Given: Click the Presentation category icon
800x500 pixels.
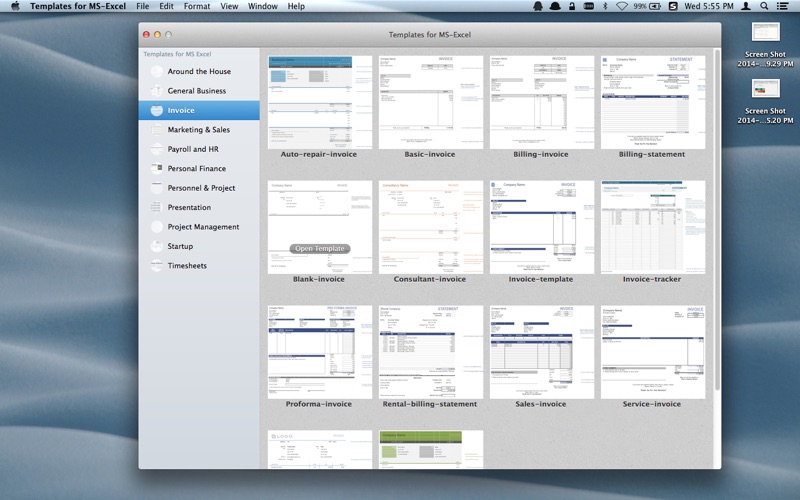Looking at the screenshot, I should 157,207.
